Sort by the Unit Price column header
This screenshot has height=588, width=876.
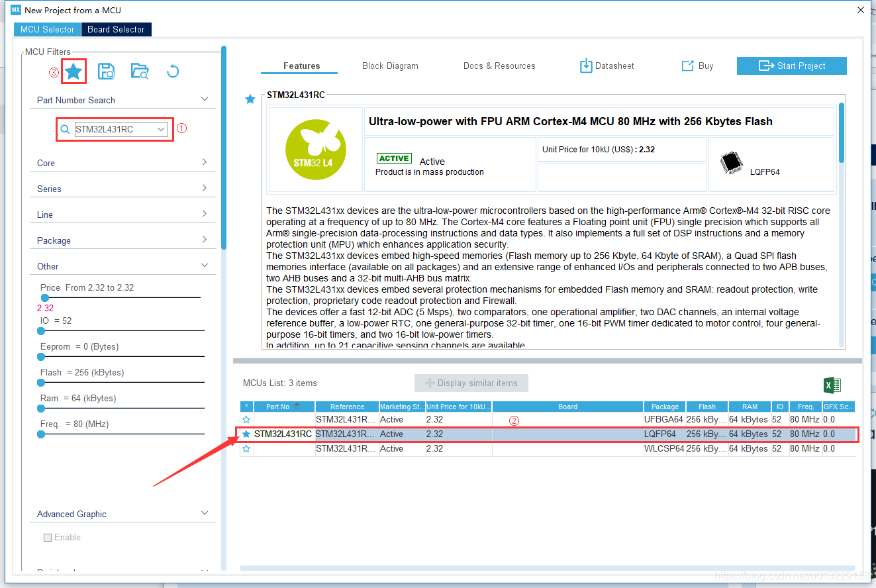(458, 407)
